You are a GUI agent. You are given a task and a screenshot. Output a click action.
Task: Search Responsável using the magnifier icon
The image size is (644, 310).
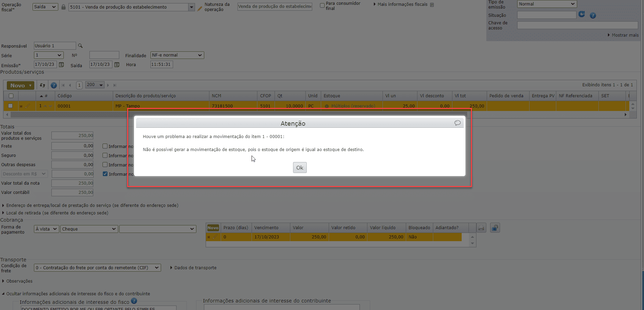[x=80, y=46]
